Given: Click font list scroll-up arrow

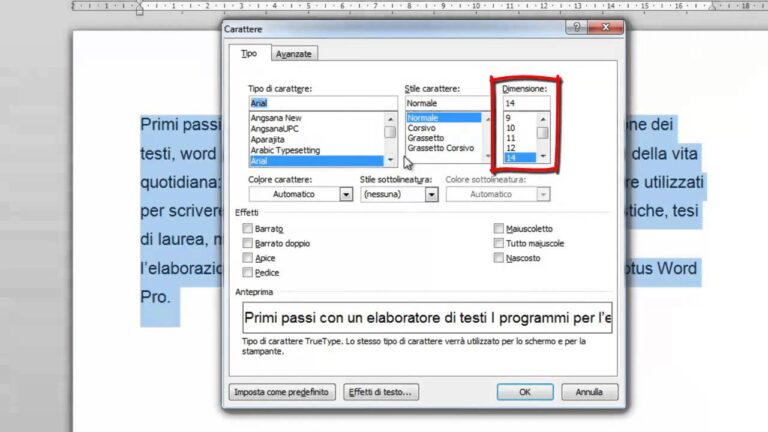Looking at the screenshot, I should 390,119.
